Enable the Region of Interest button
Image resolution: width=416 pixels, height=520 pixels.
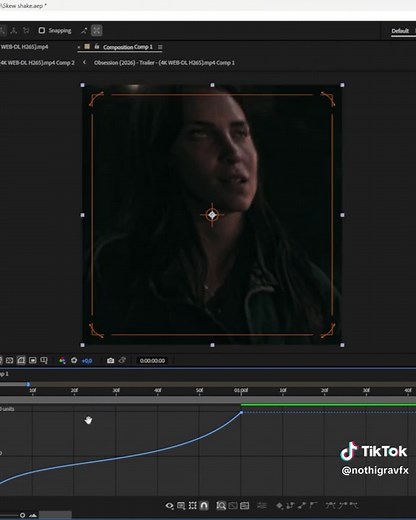point(32,360)
